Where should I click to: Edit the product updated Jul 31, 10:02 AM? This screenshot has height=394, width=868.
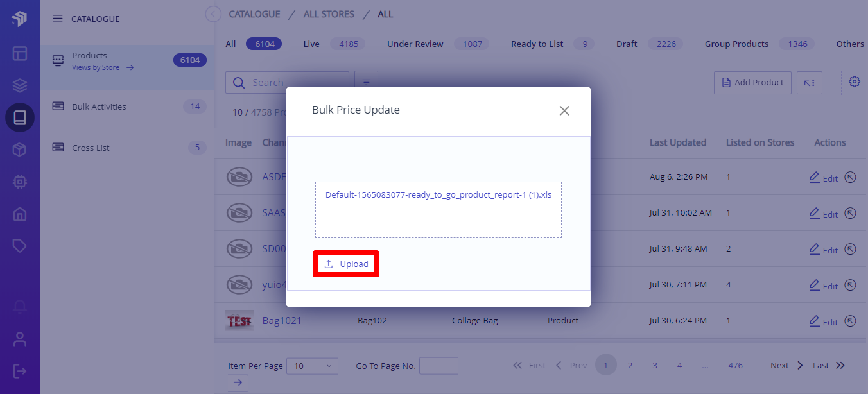point(824,214)
